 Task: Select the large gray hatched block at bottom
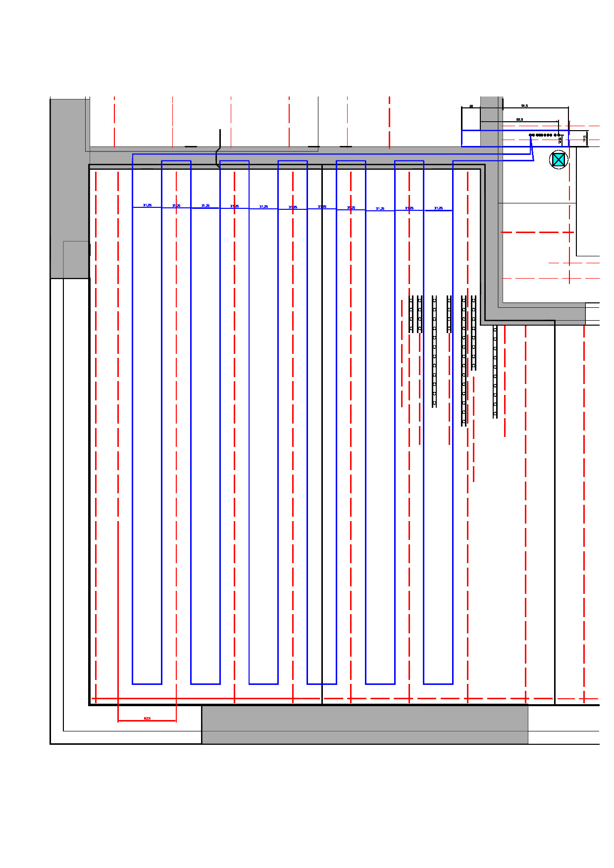click(x=364, y=724)
